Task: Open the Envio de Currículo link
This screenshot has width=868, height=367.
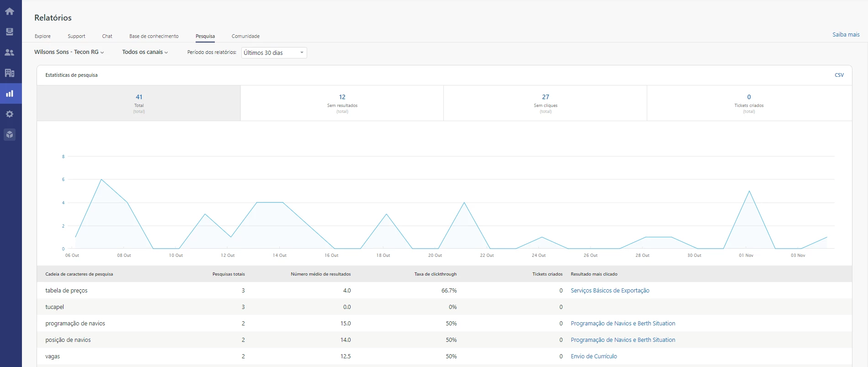Action: [594, 356]
